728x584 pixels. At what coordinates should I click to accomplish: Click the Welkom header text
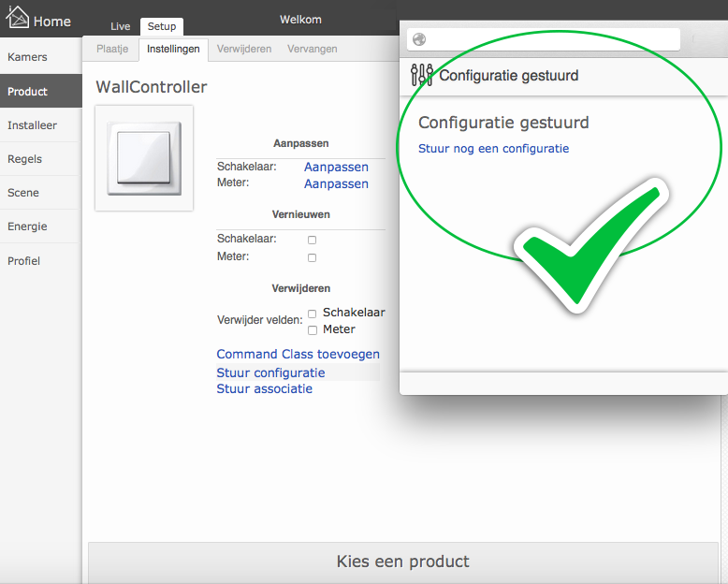(x=300, y=20)
